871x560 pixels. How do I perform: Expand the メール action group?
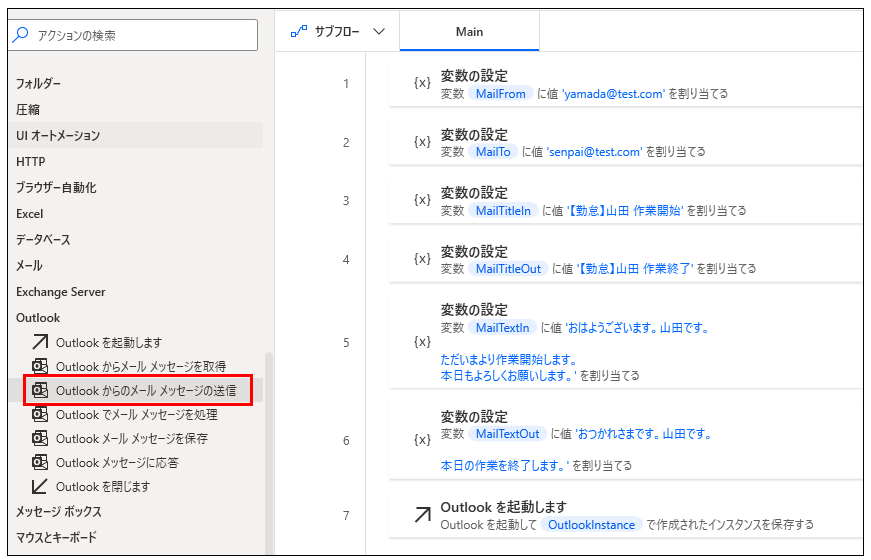tap(29, 266)
